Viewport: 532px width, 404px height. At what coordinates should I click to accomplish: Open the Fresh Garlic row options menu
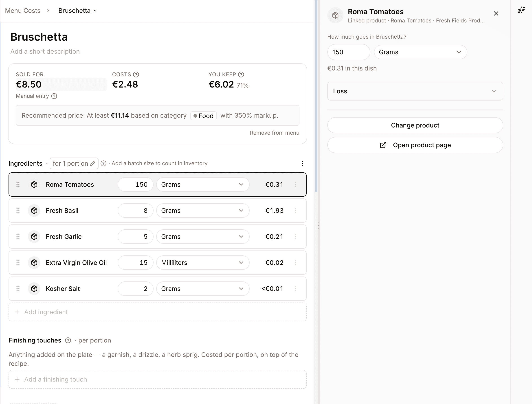[295, 237]
